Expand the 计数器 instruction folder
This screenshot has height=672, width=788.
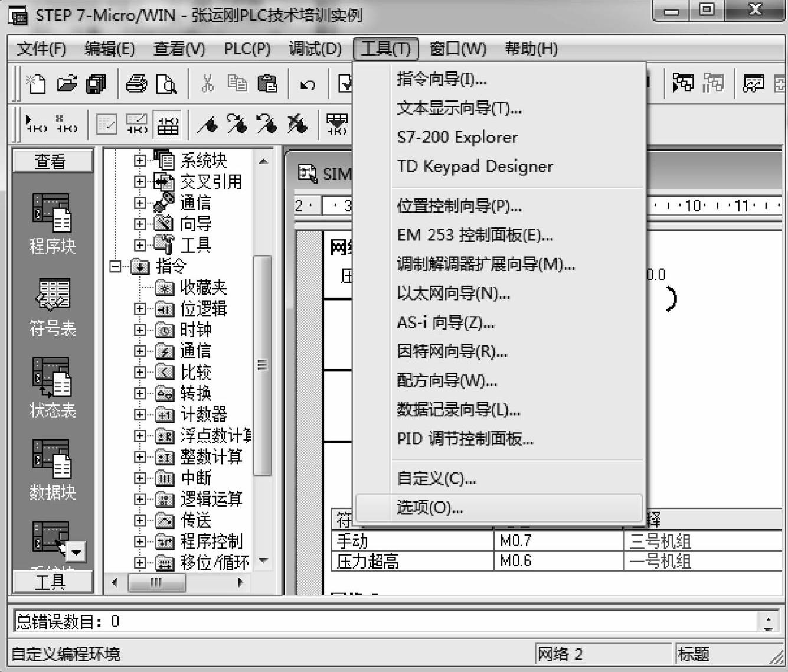coord(139,415)
